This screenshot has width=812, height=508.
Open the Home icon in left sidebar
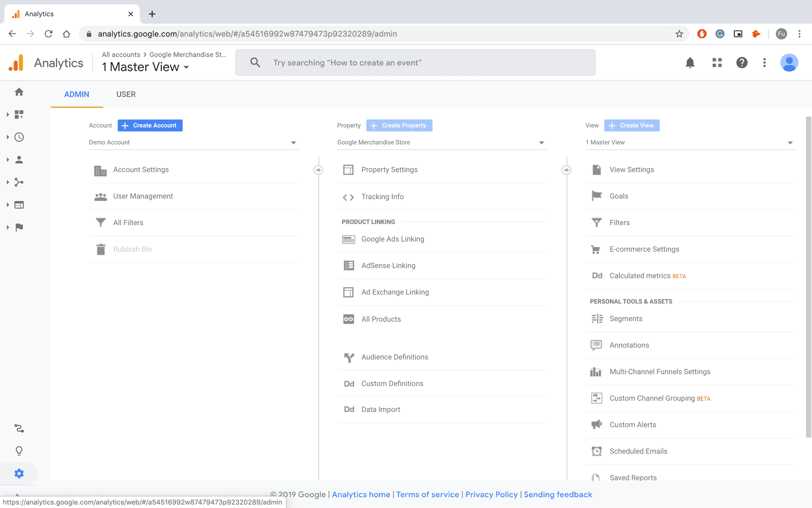coord(19,92)
